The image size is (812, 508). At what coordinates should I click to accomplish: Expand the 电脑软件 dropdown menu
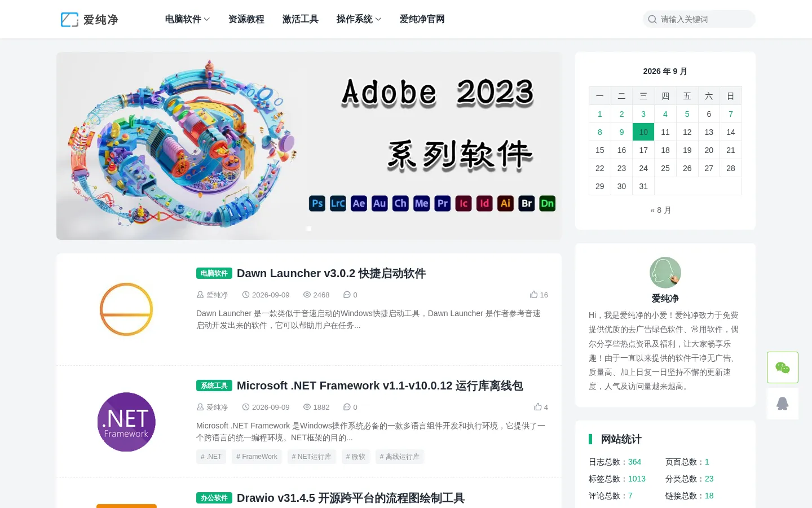tap(187, 19)
